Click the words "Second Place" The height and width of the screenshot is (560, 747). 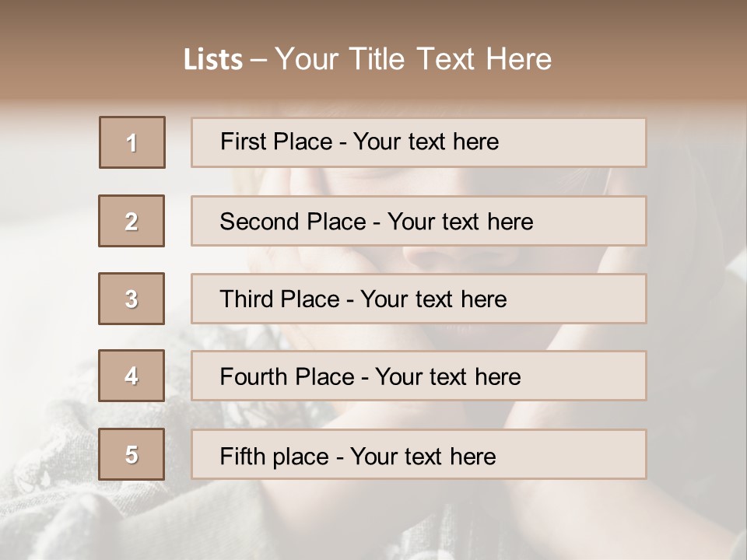[292, 222]
